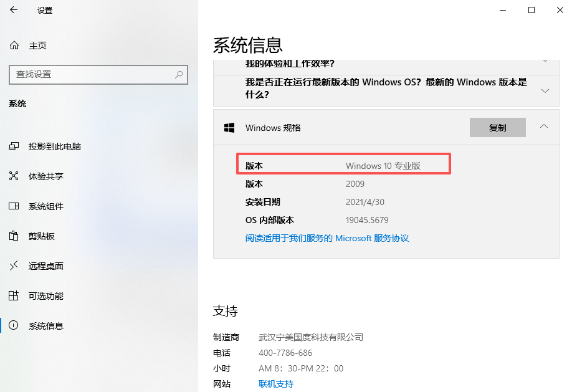The image size is (572, 392).
Task: Select the install date 2021/4/30
Action: pos(365,202)
